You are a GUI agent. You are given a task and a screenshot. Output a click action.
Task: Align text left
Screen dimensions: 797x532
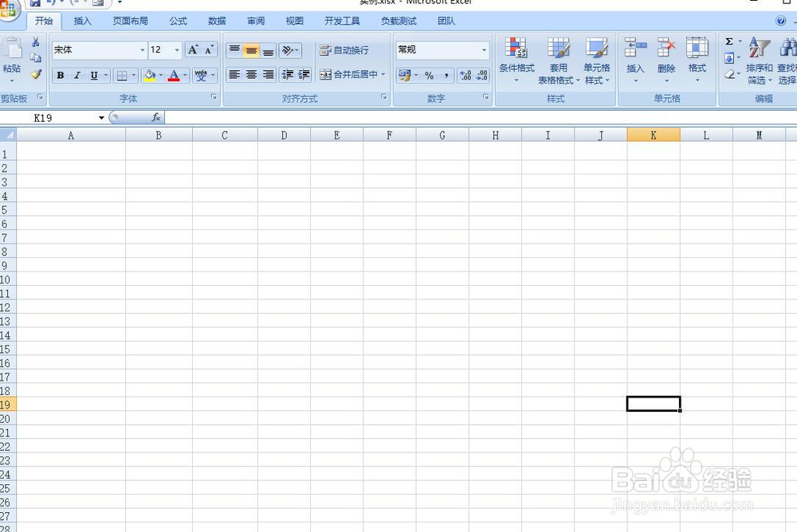pos(234,75)
